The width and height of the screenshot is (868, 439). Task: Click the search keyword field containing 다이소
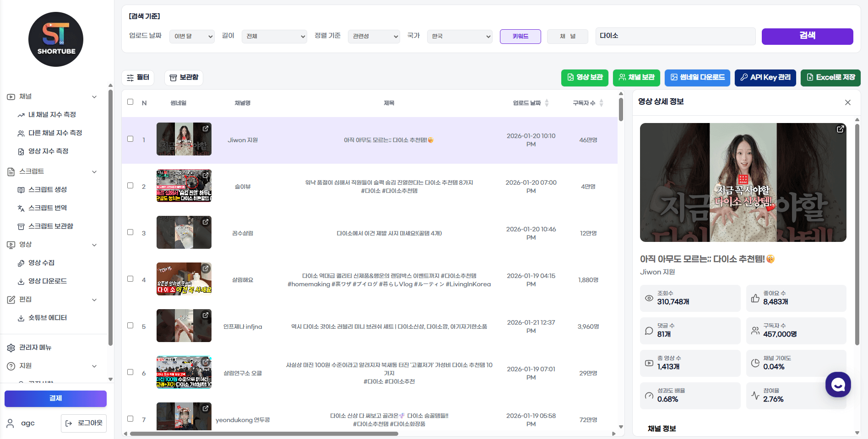[675, 36]
